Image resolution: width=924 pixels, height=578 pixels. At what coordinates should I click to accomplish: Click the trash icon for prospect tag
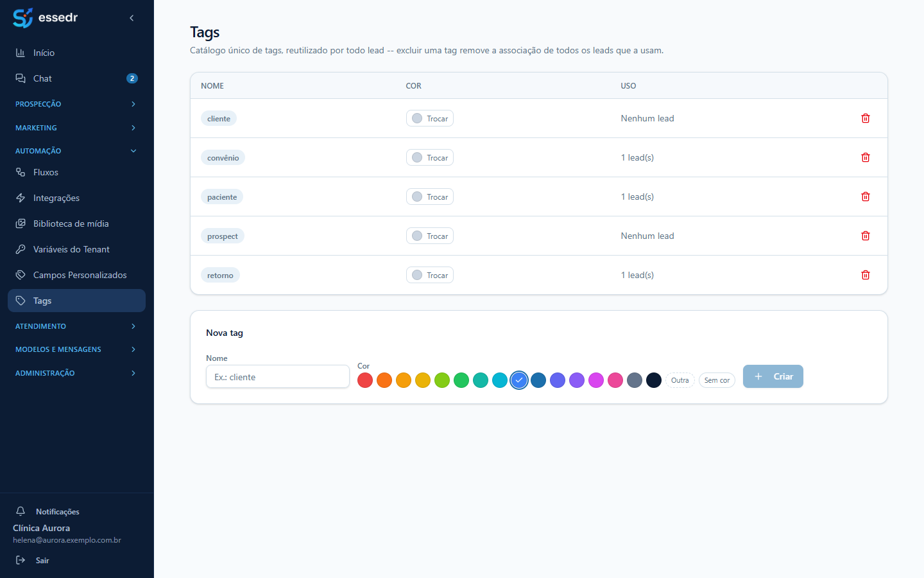[865, 236]
